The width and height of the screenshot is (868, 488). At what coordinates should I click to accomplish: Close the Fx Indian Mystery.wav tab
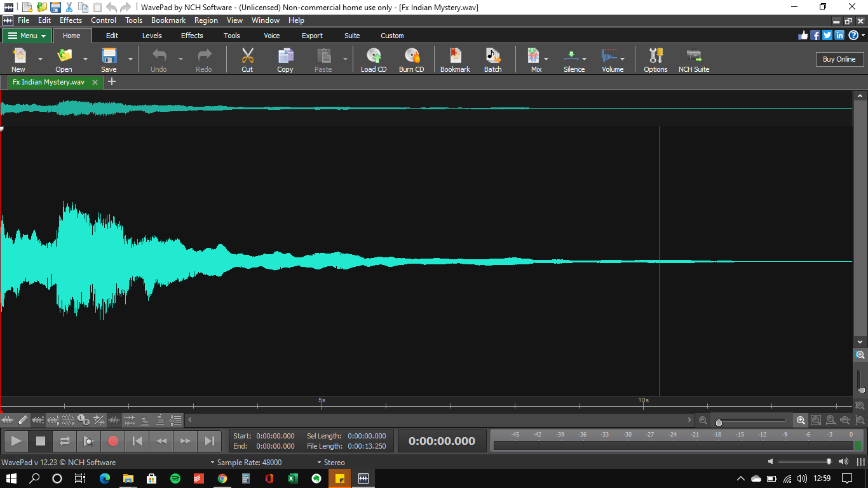point(95,82)
